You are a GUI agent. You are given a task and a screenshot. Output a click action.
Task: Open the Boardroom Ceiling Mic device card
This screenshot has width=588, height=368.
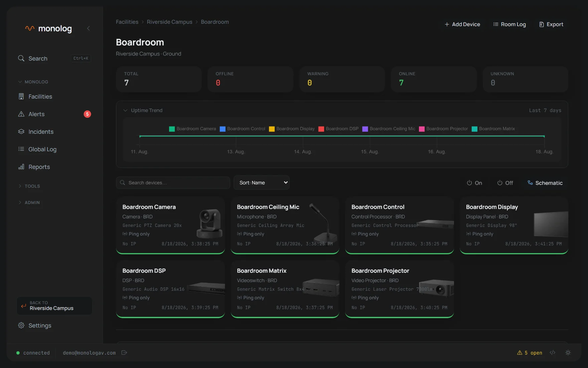285,225
